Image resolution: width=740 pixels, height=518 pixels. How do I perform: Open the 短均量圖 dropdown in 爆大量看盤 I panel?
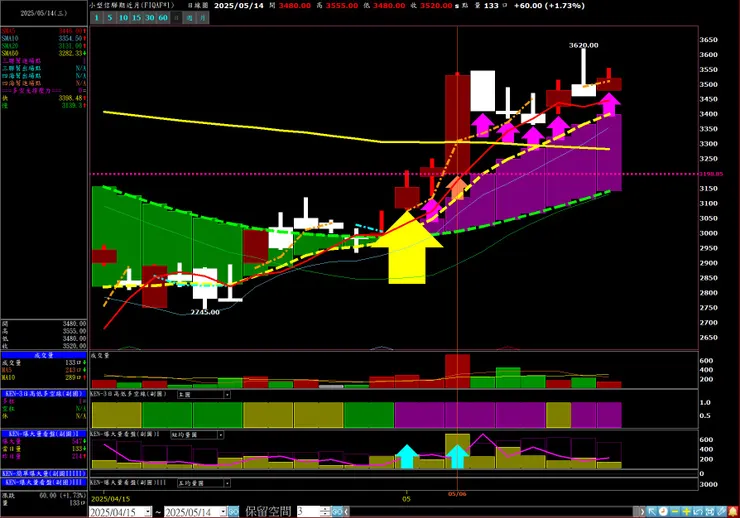[x=220, y=434]
